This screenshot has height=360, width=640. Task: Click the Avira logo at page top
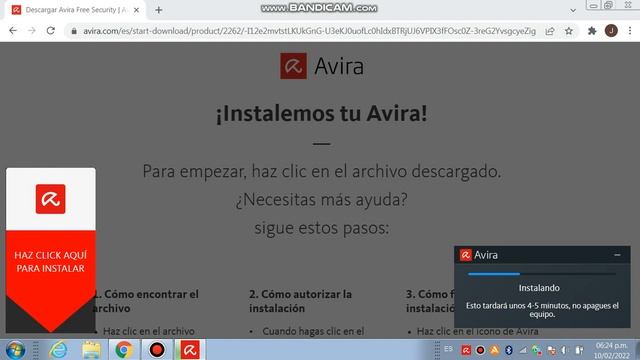pos(322,66)
